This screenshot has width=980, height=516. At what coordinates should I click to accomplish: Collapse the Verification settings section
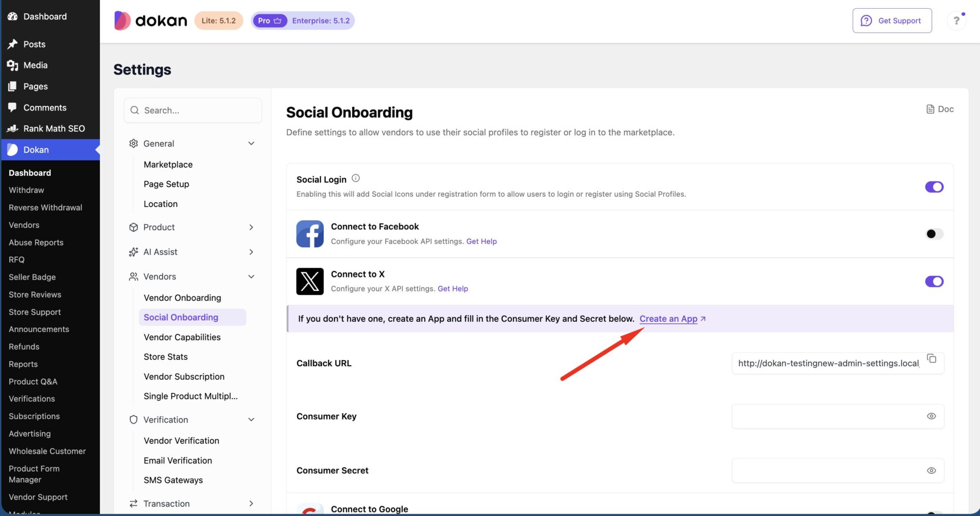click(x=251, y=419)
